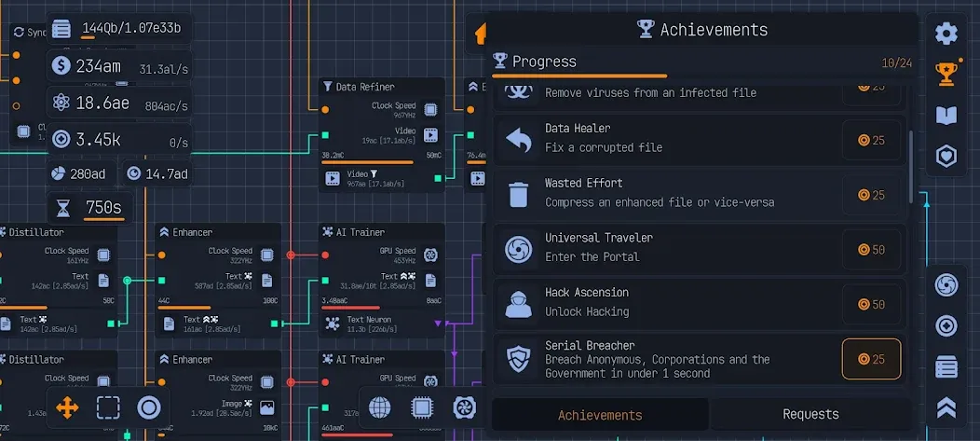Click Distillator's Clock Speed 161YHz chip icon

[x=103, y=255]
